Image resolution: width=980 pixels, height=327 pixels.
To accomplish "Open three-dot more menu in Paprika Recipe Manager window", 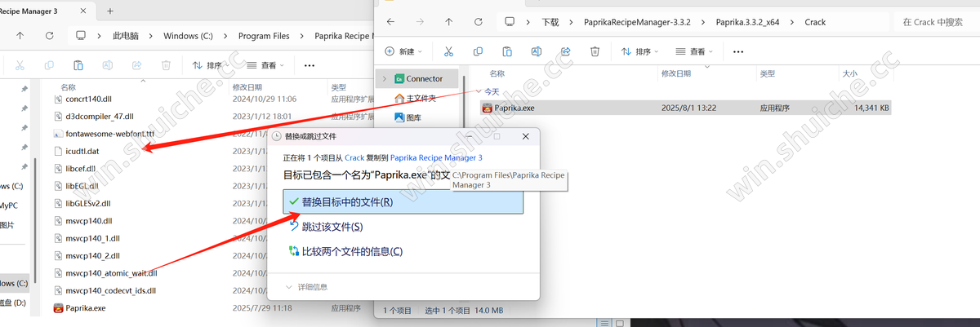I will pyautogui.click(x=310, y=65).
